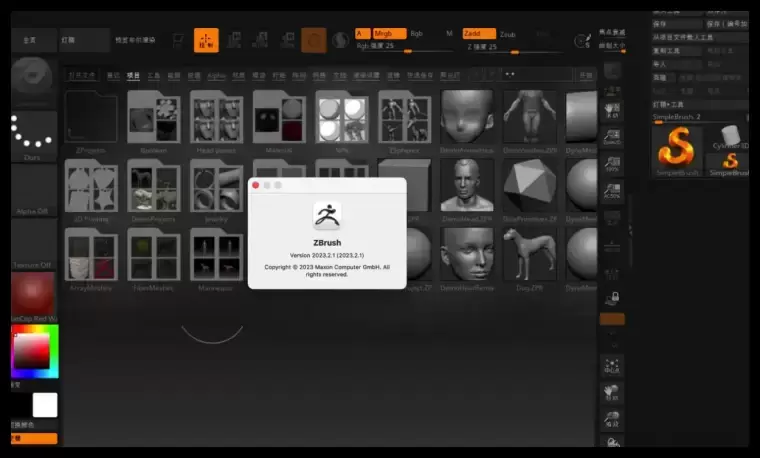Open the Dog.ZPR project thumbnail

[529, 258]
